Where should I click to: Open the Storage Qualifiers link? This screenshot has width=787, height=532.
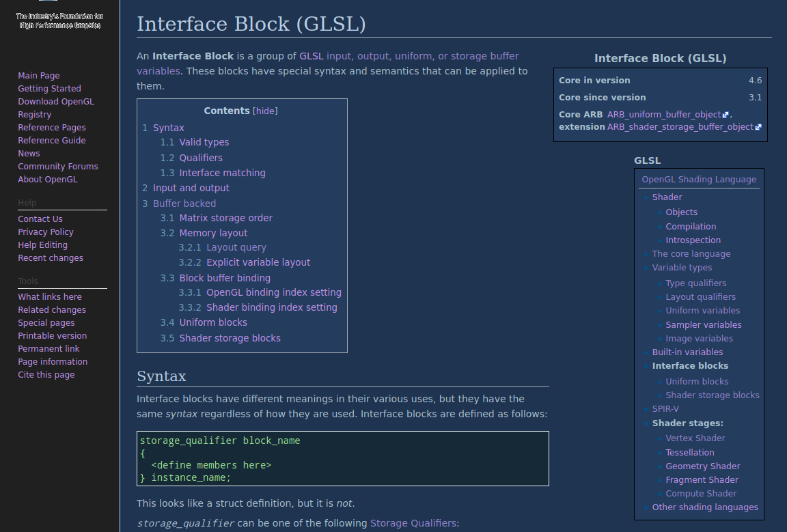413,522
